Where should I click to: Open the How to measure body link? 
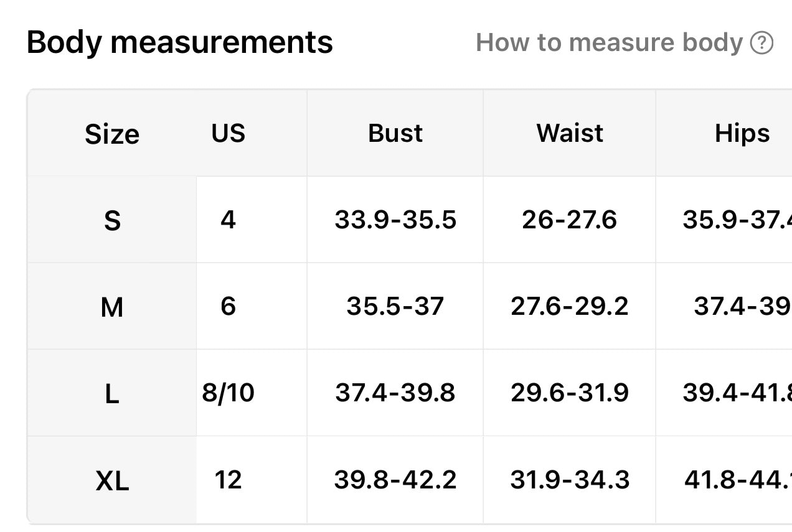[609, 43]
